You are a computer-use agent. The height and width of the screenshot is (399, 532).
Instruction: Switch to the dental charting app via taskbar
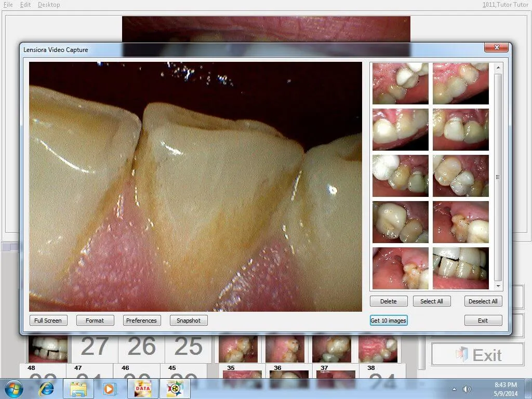point(175,388)
